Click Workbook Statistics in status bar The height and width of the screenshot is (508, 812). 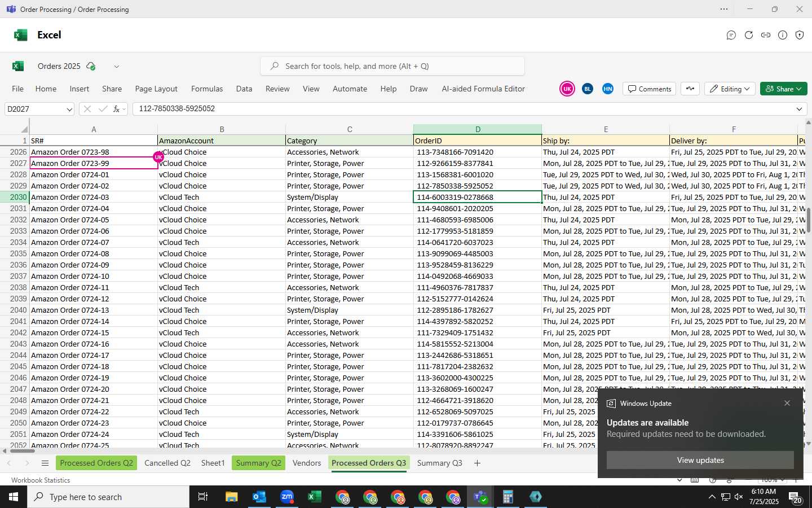(41, 480)
